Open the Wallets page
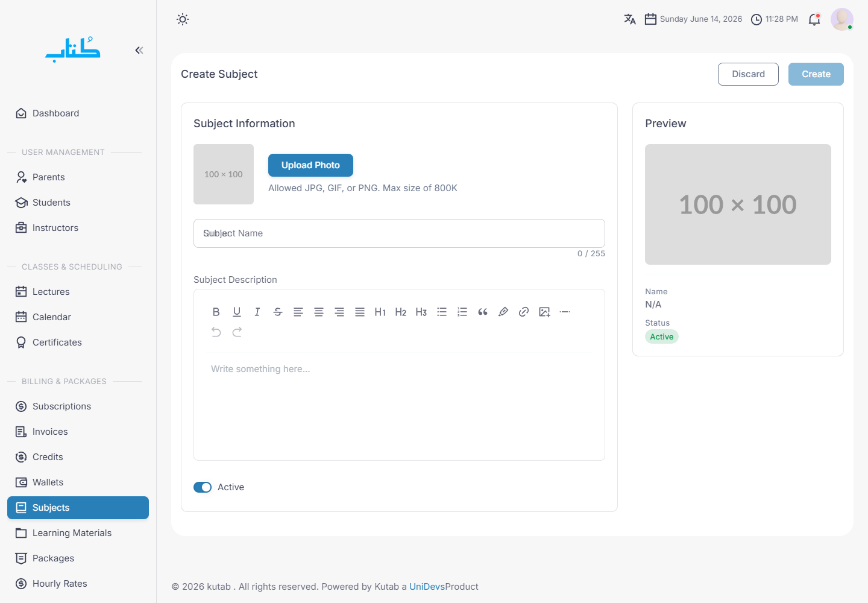 coord(78,482)
